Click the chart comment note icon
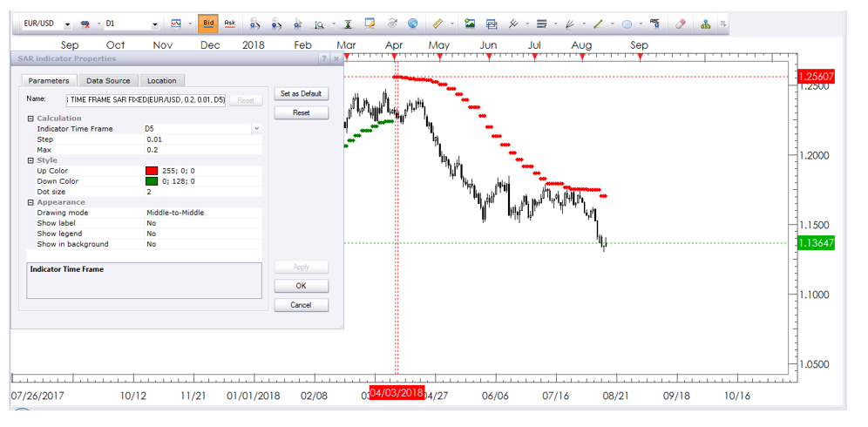The width and height of the screenshot is (868, 427). [x=370, y=24]
